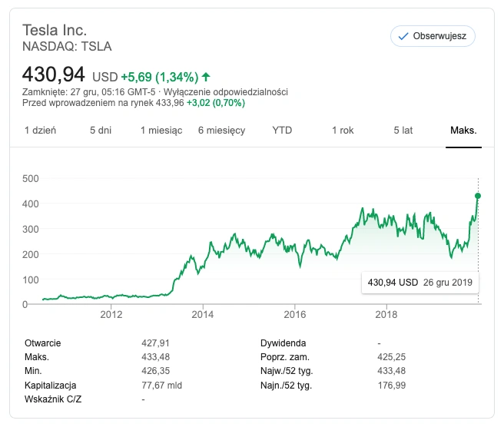
Task: Click the 430,94 USD 26 gru 2019 tooltip
Action: point(420,283)
